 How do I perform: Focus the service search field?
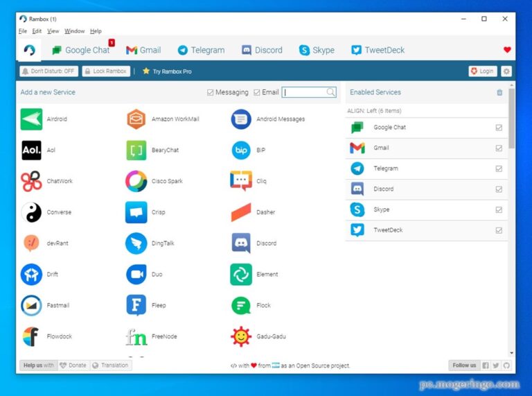(305, 92)
